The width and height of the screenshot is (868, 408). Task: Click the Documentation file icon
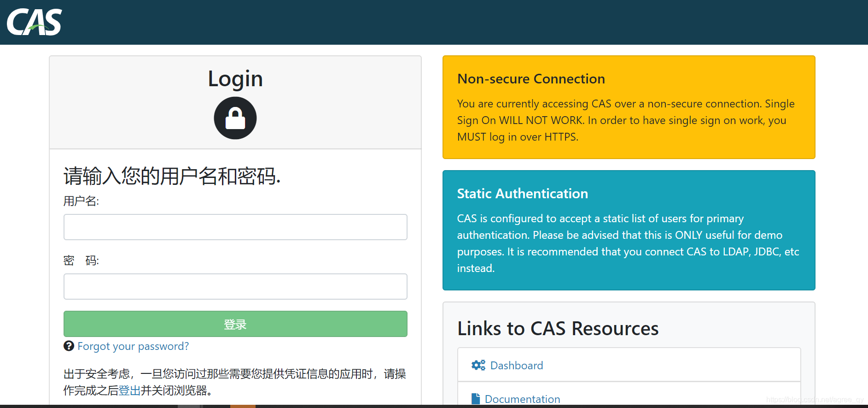[x=476, y=399]
